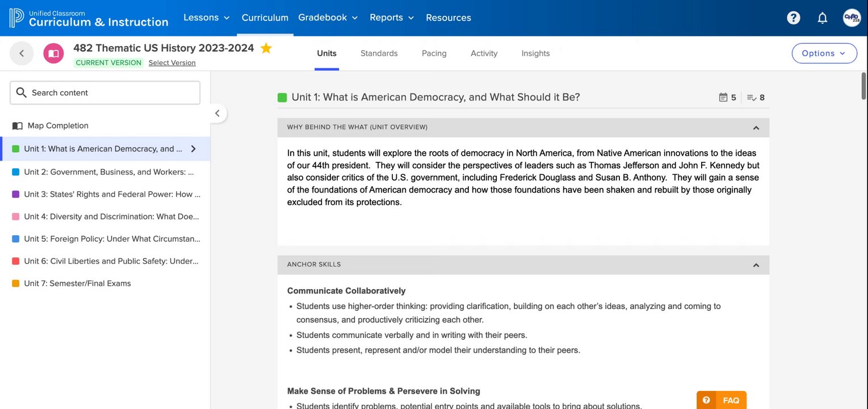
Task: Click the Map Completion book icon
Action: tap(18, 126)
